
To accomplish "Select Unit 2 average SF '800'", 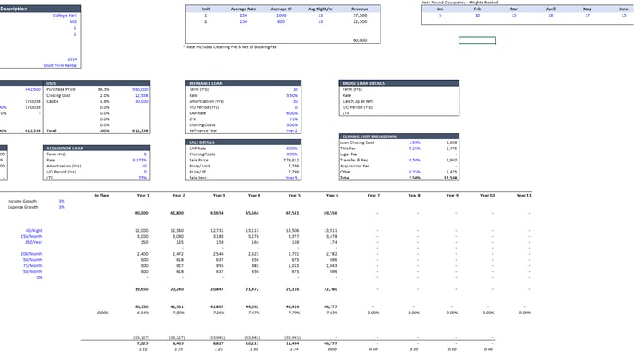I will pyautogui.click(x=282, y=21).
